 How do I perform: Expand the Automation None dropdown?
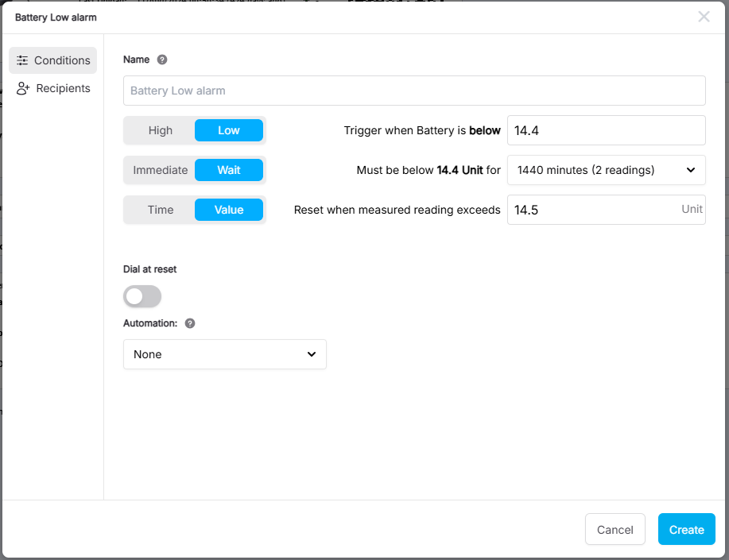coord(225,354)
